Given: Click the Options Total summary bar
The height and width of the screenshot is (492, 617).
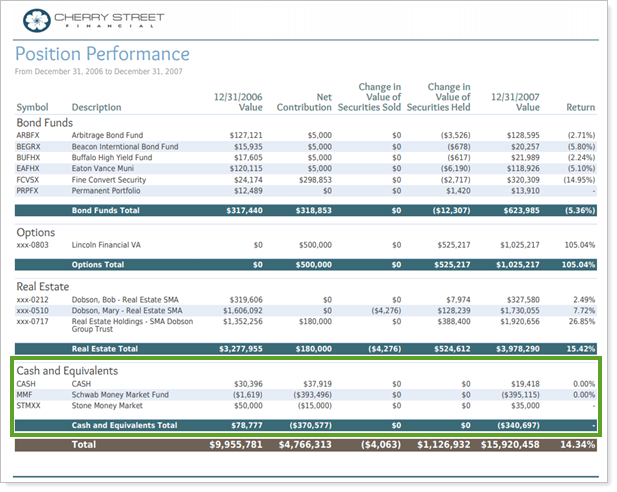Looking at the screenshot, I should [x=305, y=265].
